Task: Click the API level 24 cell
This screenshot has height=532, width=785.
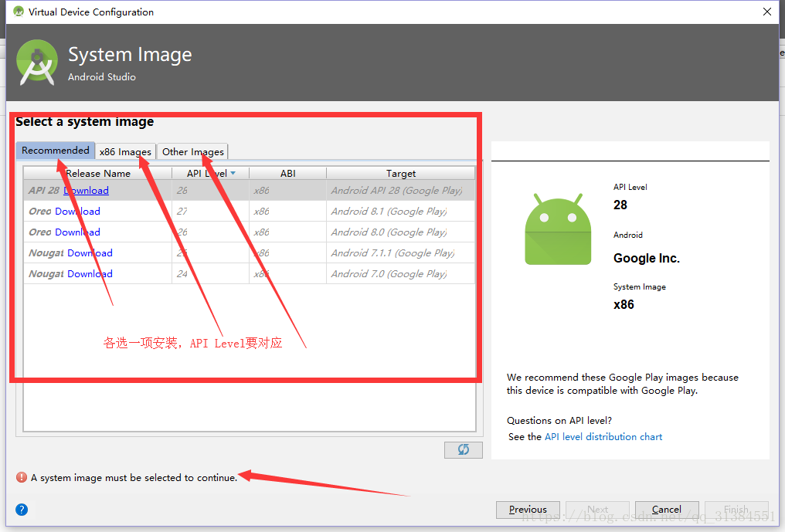Action: tap(210, 274)
